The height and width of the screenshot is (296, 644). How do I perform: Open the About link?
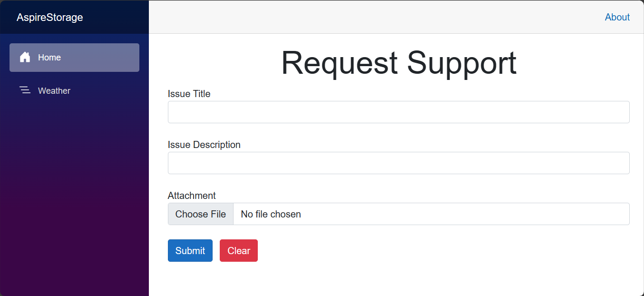[x=617, y=17]
